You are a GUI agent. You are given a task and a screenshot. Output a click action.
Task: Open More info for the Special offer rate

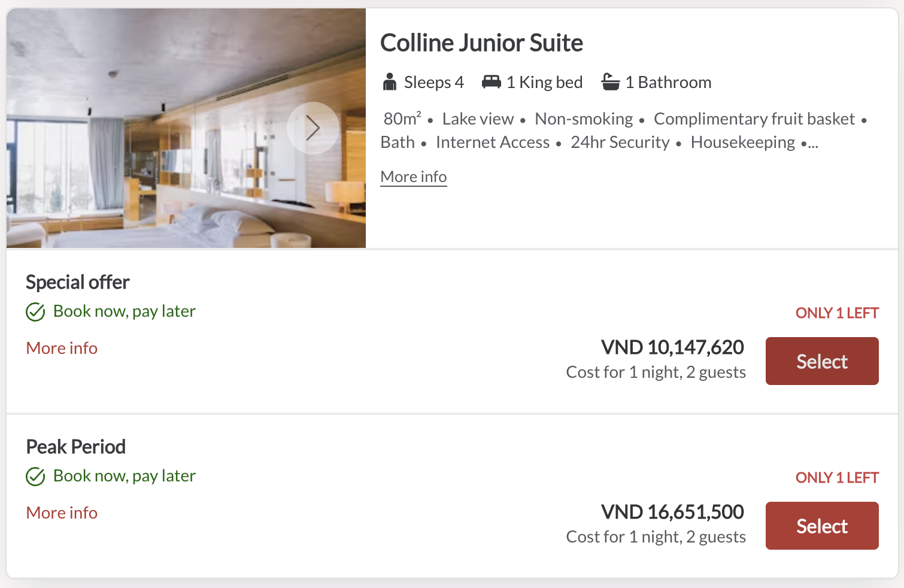[61, 348]
